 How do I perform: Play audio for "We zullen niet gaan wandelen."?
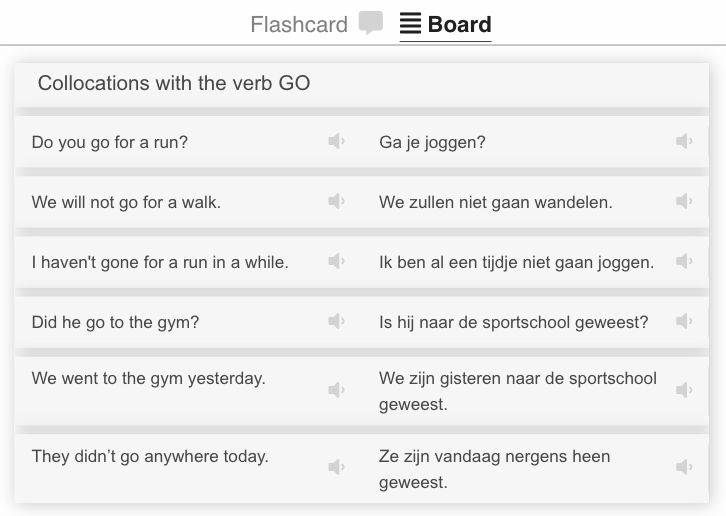[x=684, y=201]
